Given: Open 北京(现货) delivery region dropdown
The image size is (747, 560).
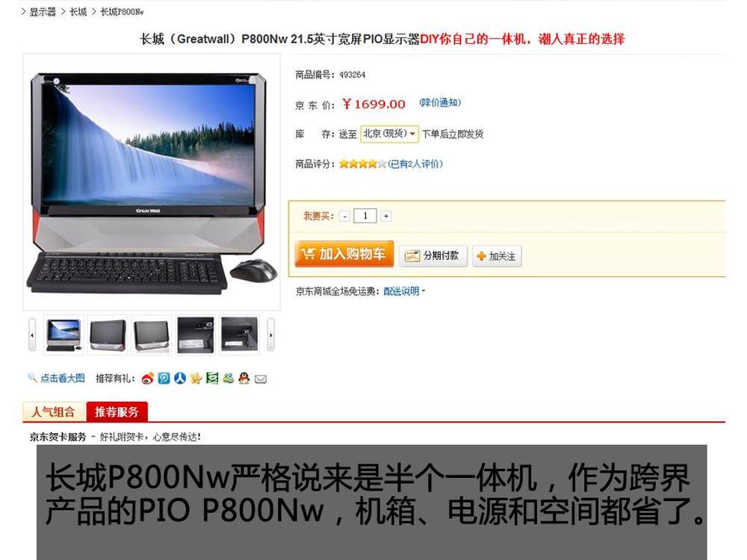Looking at the screenshot, I should click(x=390, y=134).
